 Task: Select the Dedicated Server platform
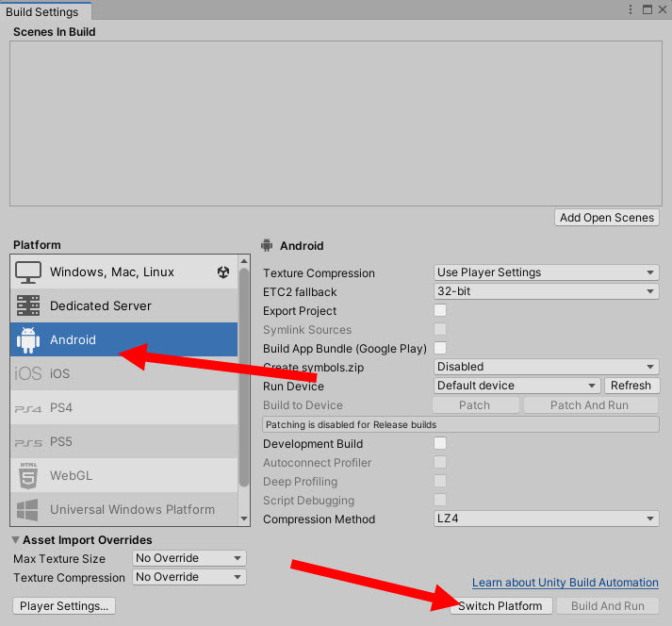point(123,305)
